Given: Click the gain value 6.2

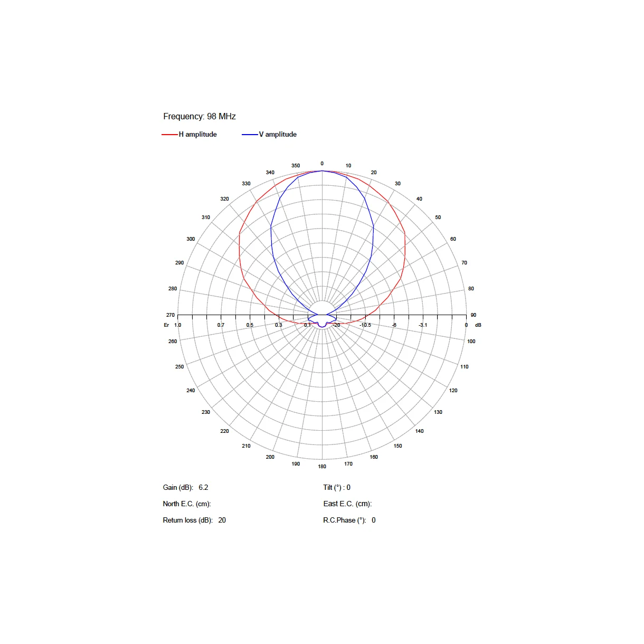Looking at the screenshot, I should tap(204, 488).
